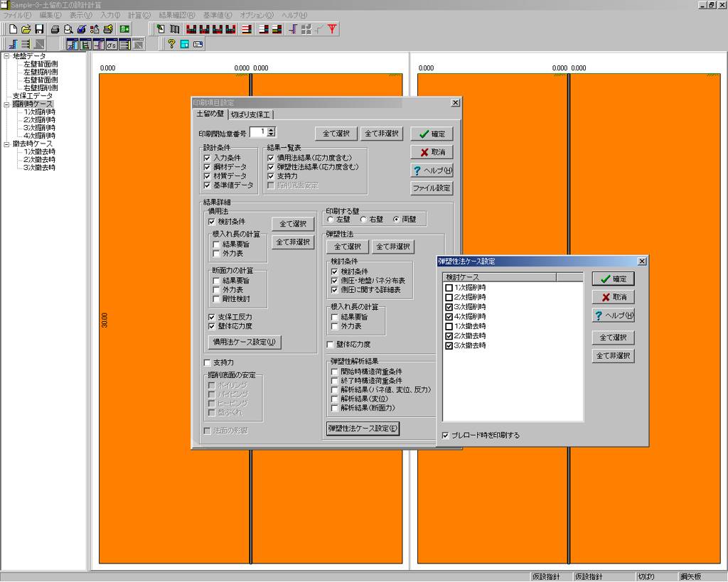Screen dimensions: 728x582
Task: Click 確定 in 弾塑性法ケース設定 dialog
Action: 613,279
